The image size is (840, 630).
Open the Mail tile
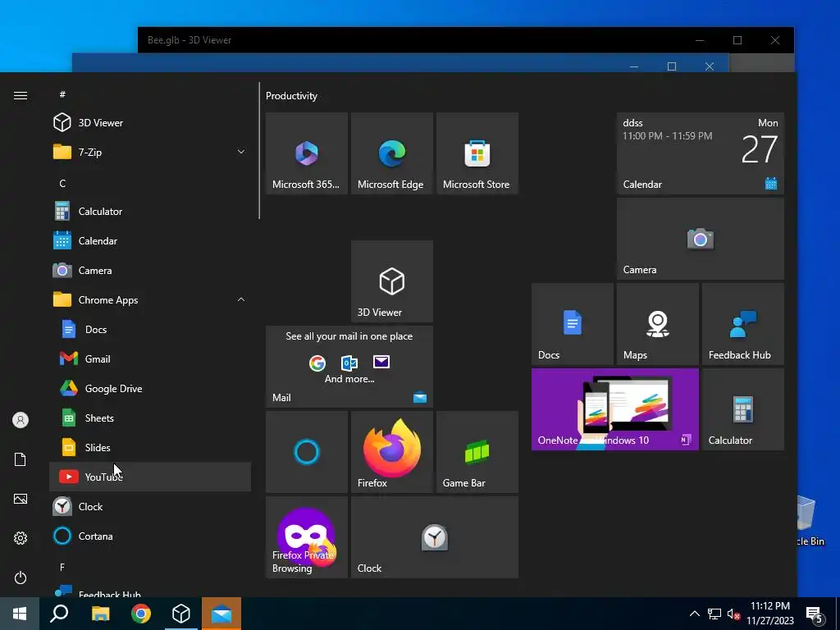349,367
